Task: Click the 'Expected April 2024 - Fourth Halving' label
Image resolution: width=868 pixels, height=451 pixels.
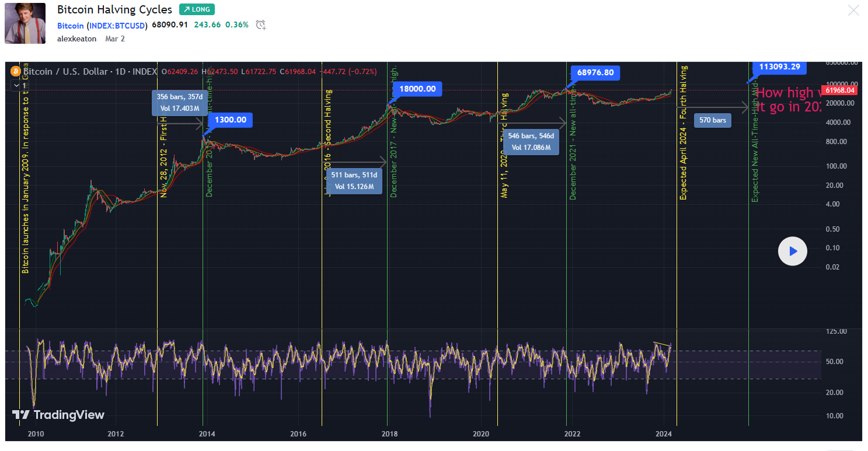Action: click(x=683, y=133)
